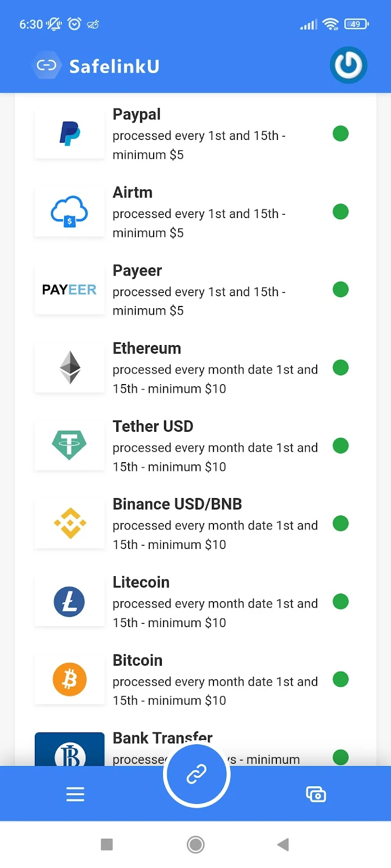Select the Litecoin logo
The height and width of the screenshot is (868, 391).
click(x=70, y=602)
